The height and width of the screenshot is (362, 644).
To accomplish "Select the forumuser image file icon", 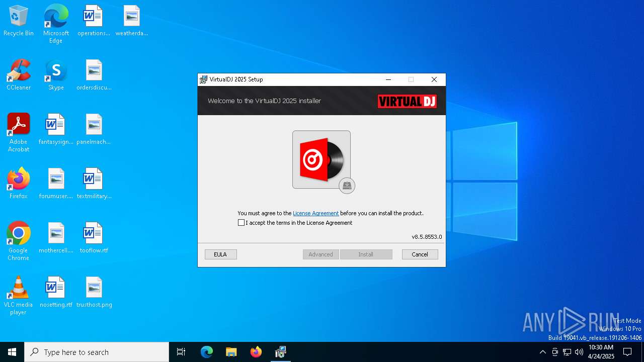I will [56, 184].
